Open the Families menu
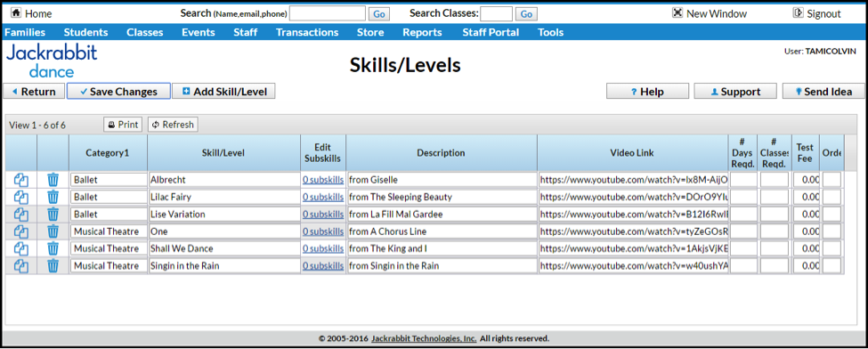This screenshot has height=349, width=868. coord(25,32)
